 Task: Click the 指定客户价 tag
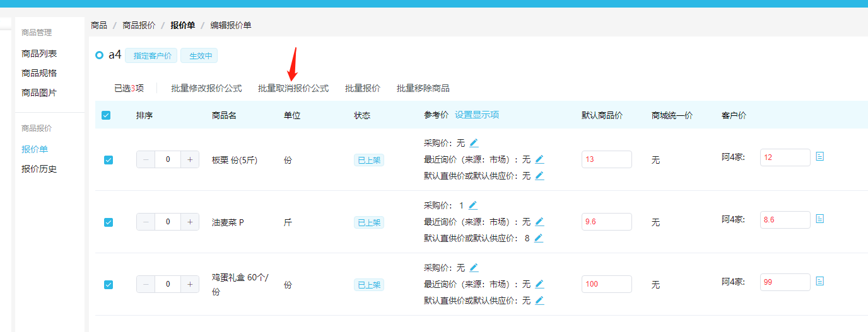[x=151, y=55]
